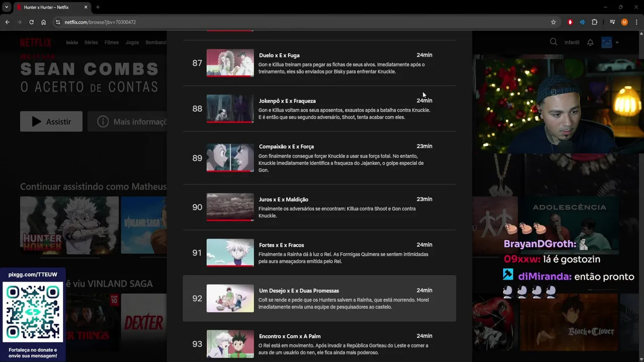Play episode 88 Jokenpô x E x Fraqueza thumbnail
Screen dimensions: 644x362
230,109
